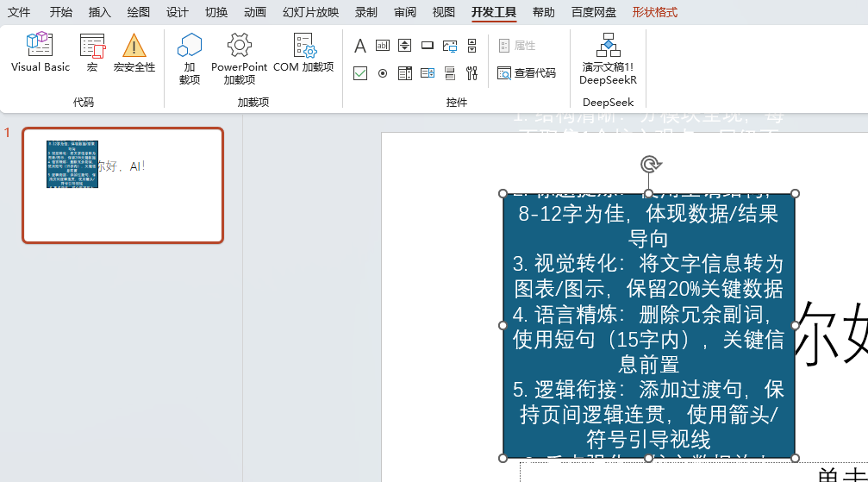This screenshot has width=868, height=482.
Task: Select slide 1 thumbnail
Action: click(123, 185)
